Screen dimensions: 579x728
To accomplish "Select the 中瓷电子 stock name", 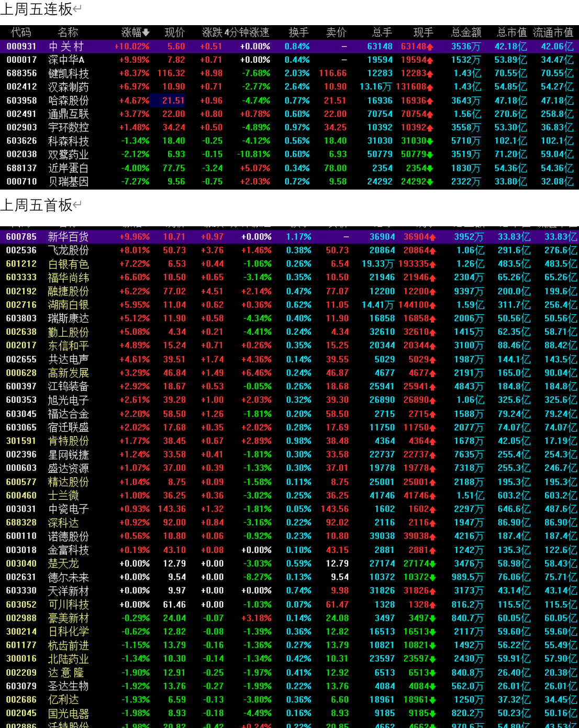I will (69, 509).
